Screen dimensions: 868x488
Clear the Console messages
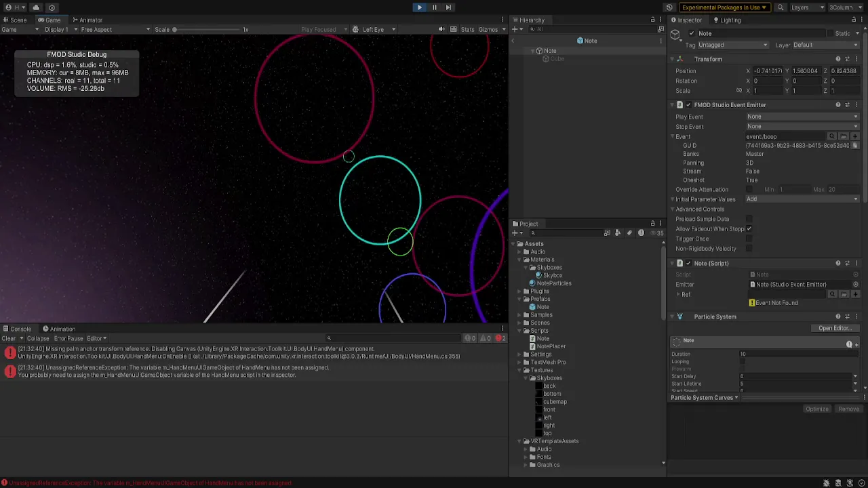pyautogui.click(x=9, y=338)
